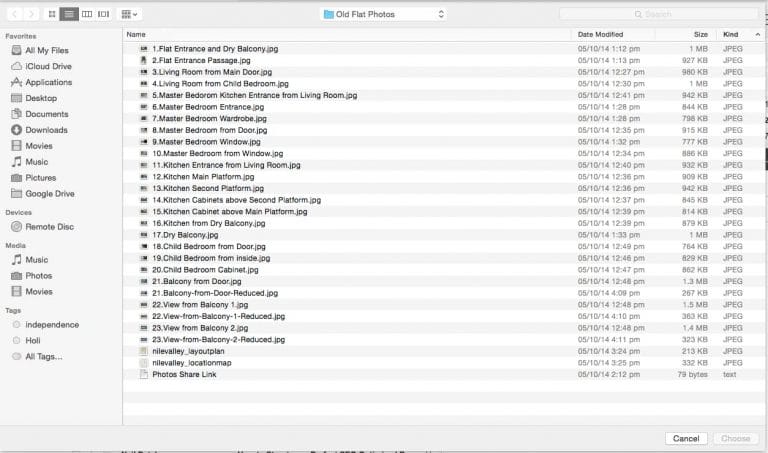Open iCloud Drive in sidebar
Viewport: 768px width, 453px height.
[48, 66]
